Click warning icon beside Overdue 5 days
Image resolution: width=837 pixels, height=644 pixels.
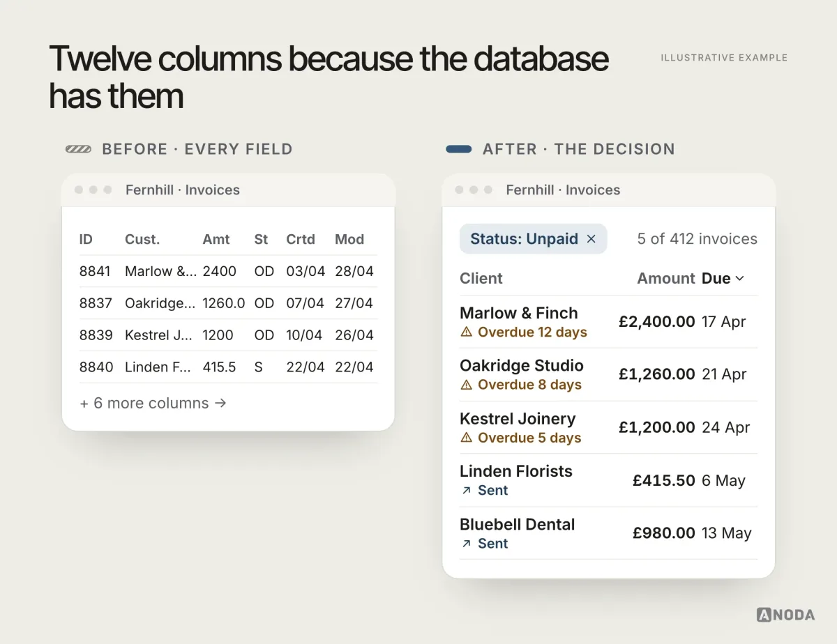coord(467,438)
